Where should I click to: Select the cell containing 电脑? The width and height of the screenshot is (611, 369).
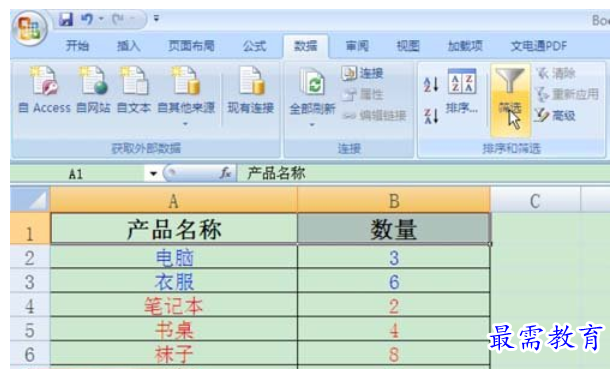point(174,257)
